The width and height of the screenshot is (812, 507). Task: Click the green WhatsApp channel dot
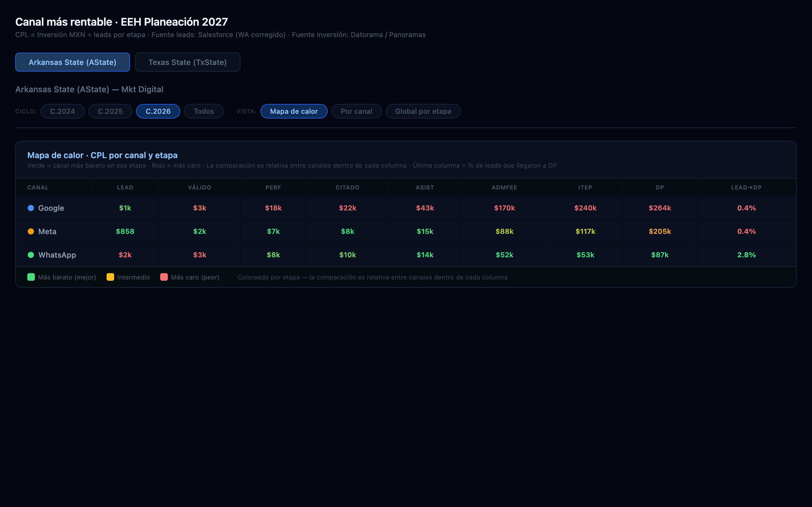point(30,255)
